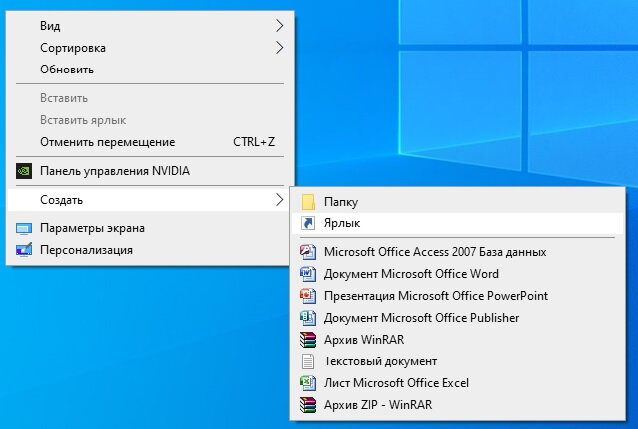
Task: Click the Архив ZIP - WinRAR icon
Action: pyautogui.click(x=308, y=405)
